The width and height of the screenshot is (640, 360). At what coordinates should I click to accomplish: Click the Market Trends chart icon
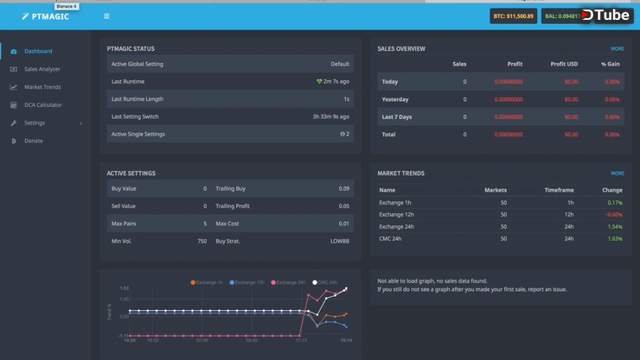tap(13, 87)
